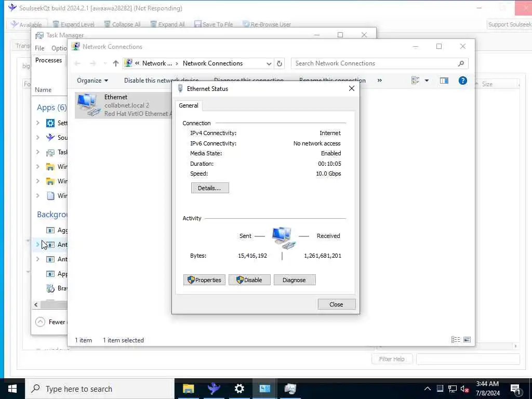Click the Change your view icon
Screen dimensions: 532x399
coord(415,81)
